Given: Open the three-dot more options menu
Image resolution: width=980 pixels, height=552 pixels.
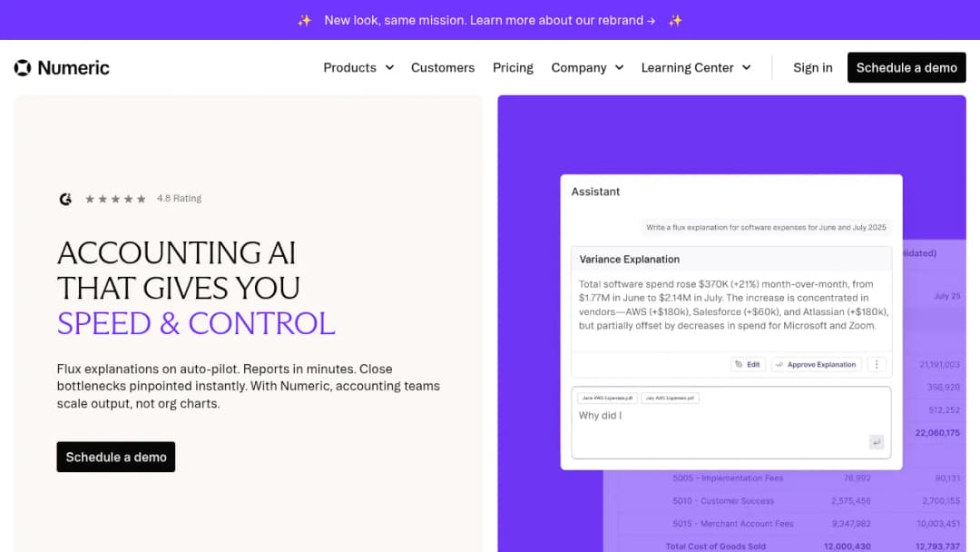Looking at the screenshot, I should 877,364.
